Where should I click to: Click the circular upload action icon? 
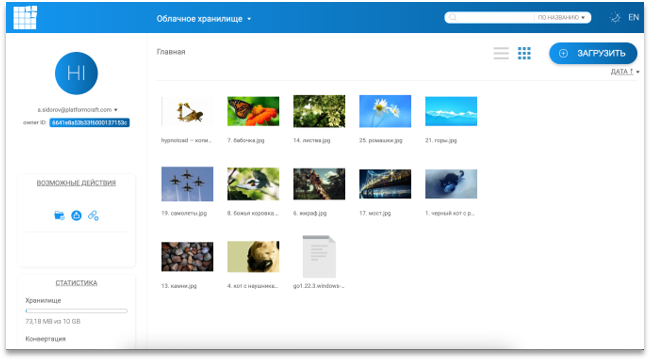click(76, 215)
